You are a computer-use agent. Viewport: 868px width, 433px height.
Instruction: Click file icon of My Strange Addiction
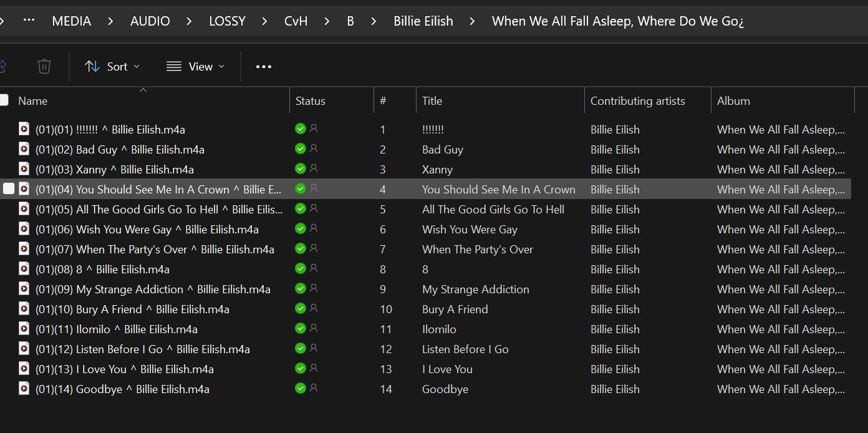tap(24, 289)
